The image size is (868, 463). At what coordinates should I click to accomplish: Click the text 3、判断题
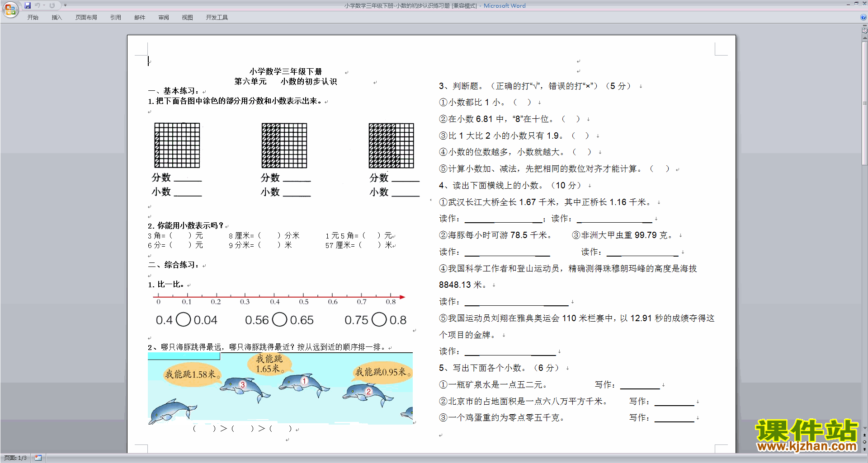(461, 86)
